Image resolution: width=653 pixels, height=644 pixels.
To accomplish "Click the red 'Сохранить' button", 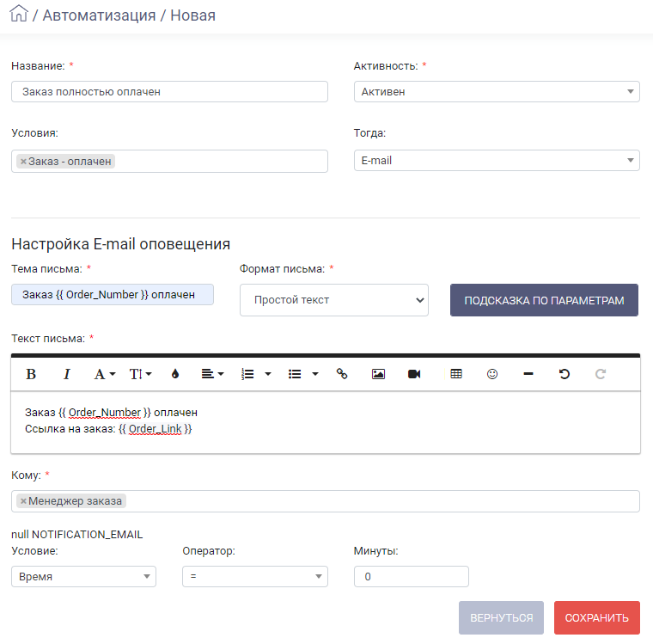I will pos(597,617).
